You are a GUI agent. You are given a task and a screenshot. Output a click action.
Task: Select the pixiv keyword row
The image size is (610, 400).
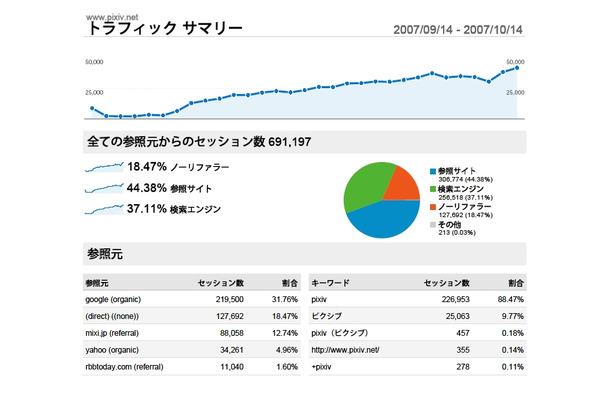point(417,299)
